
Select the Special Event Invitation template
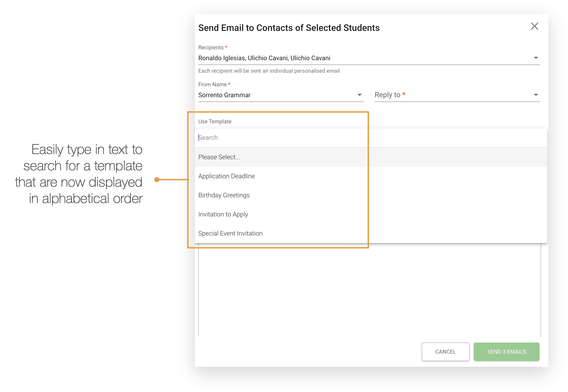click(x=230, y=233)
